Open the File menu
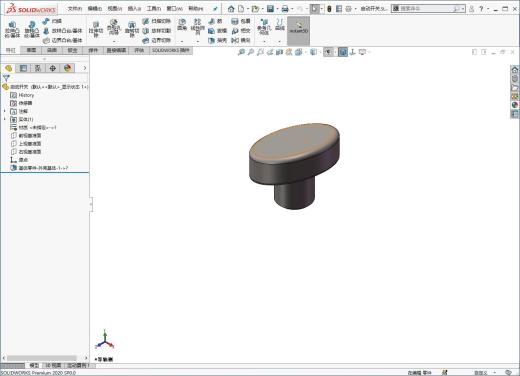The image size is (520, 376). [x=75, y=9]
